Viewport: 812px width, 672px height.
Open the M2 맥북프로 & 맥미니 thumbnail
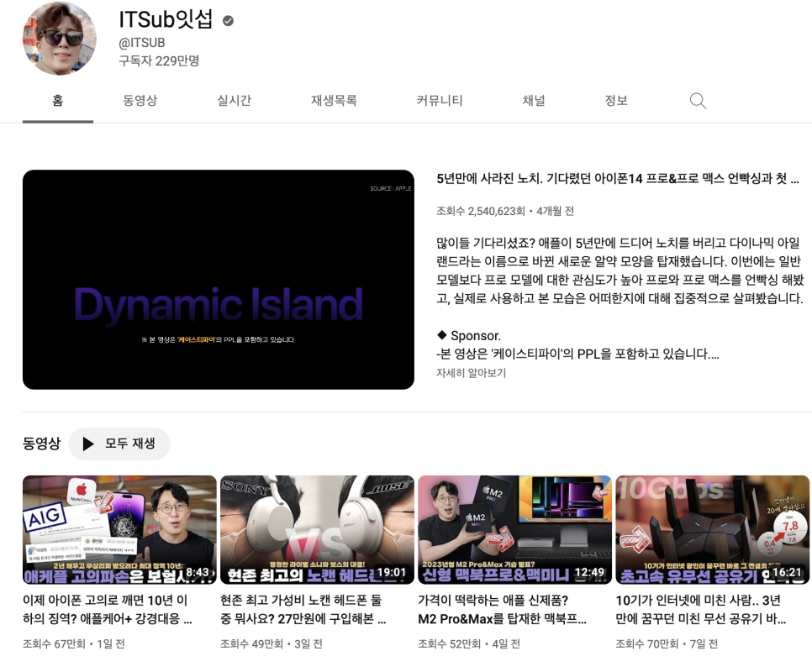coord(514,530)
